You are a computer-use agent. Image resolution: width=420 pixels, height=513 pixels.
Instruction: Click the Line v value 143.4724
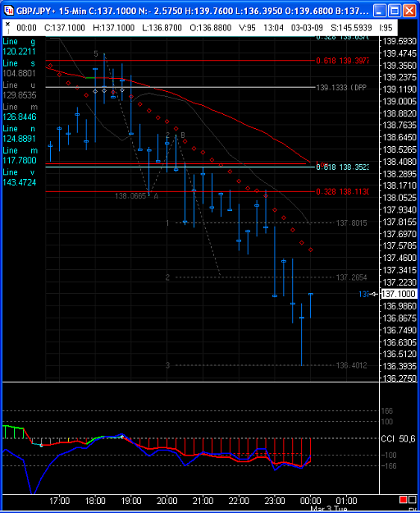(x=20, y=182)
